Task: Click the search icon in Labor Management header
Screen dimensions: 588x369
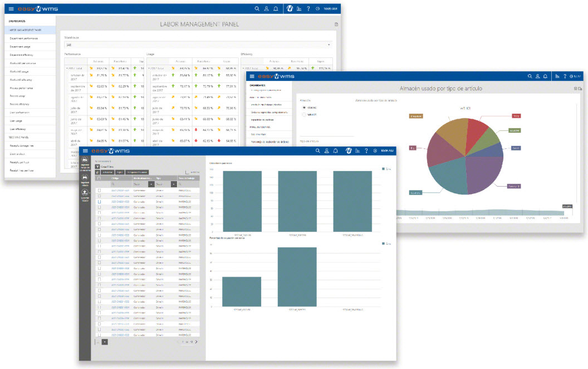Action: tap(257, 9)
